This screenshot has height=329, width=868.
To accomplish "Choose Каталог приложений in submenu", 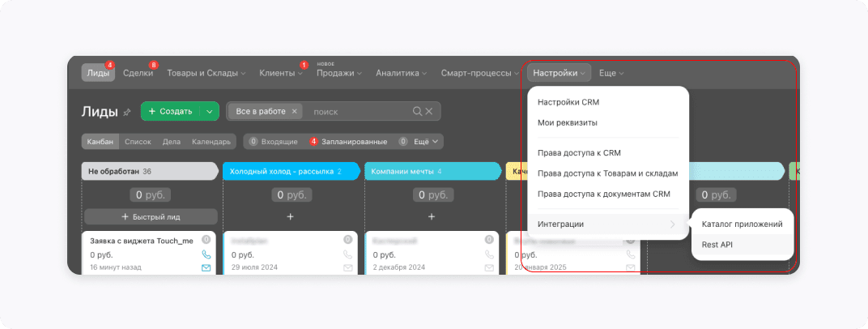I will (742, 224).
